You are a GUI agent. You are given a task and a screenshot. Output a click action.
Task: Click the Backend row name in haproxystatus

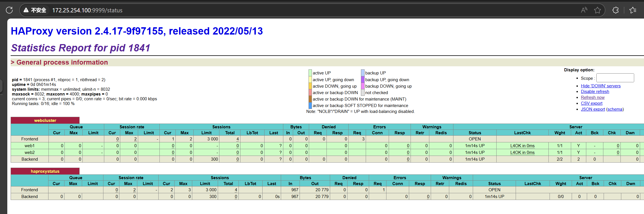(x=29, y=196)
